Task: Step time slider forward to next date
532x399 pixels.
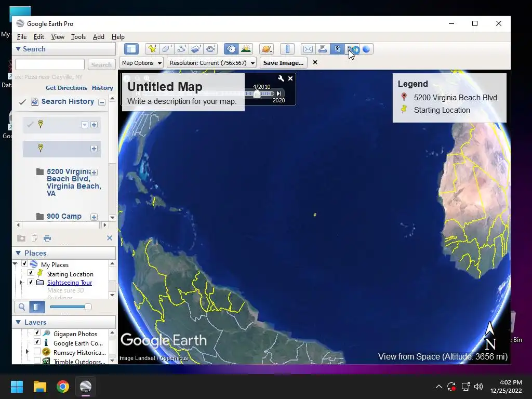Action: (x=278, y=94)
